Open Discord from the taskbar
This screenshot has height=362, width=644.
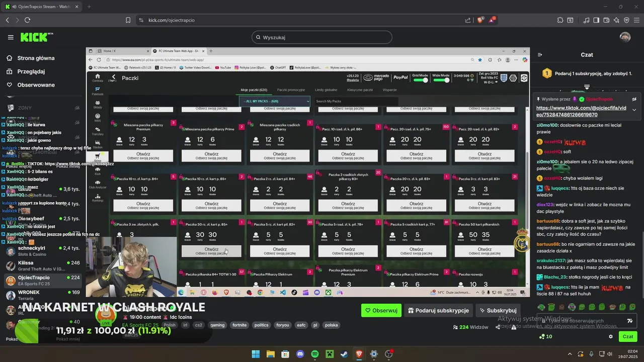pos(300,354)
